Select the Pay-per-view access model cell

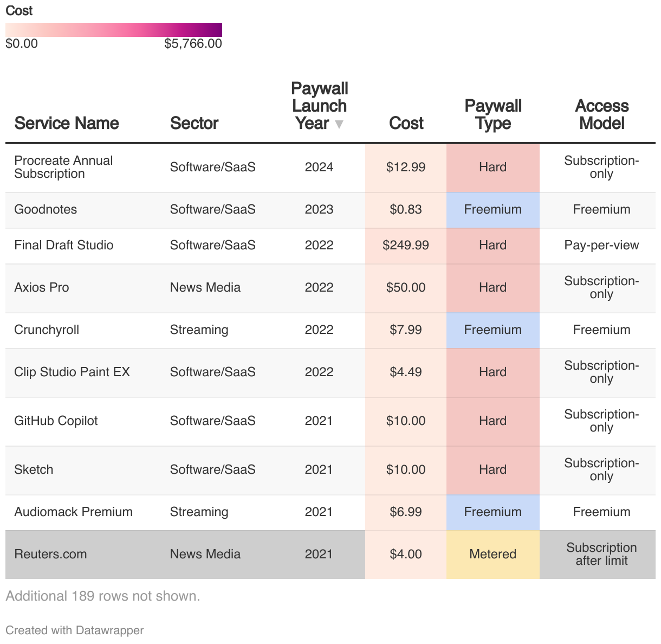[x=601, y=245]
